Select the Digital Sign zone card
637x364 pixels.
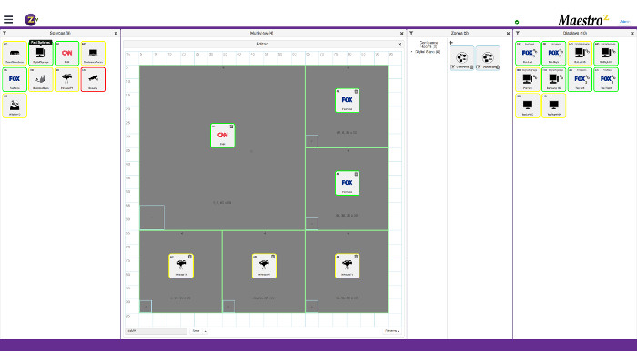pos(488,57)
